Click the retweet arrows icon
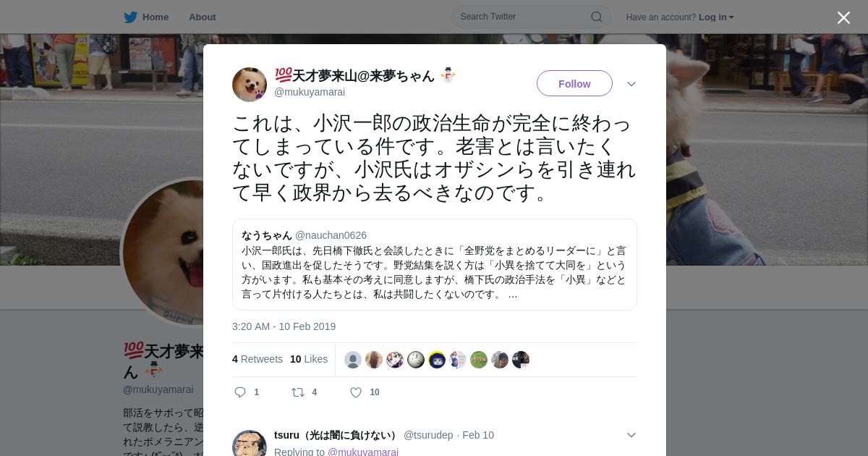This screenshot has height=456, width=868. point(297,392)
